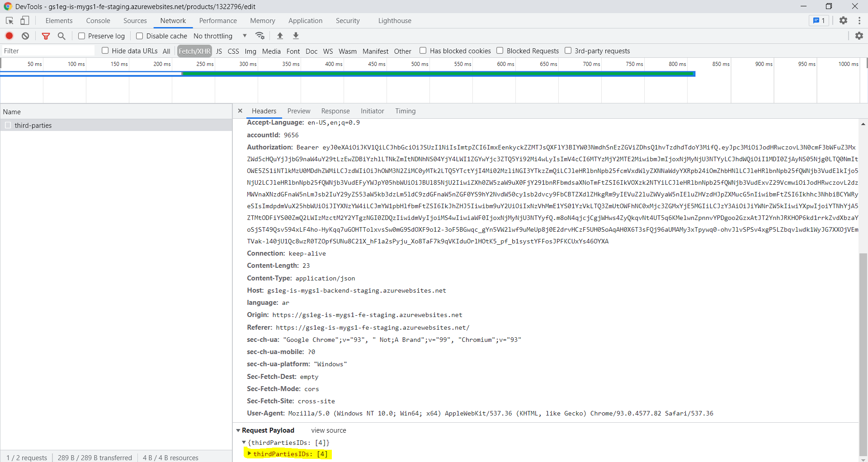
Task: Type in the Filter input field
Action: click(x=47, y=51)
